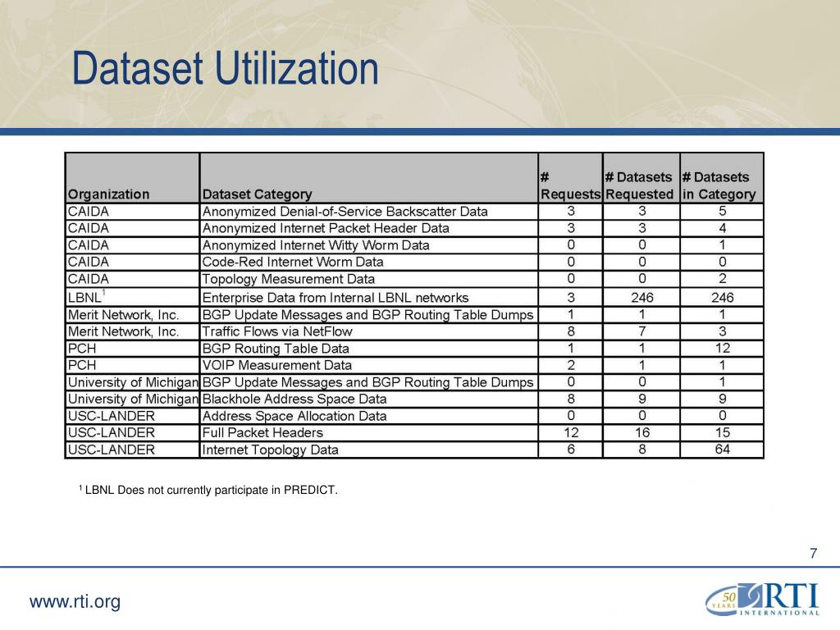The height and width of the screenshot is (630, 840).
Task: Click the www.rti.org link
Action: (x=75, y=601)
